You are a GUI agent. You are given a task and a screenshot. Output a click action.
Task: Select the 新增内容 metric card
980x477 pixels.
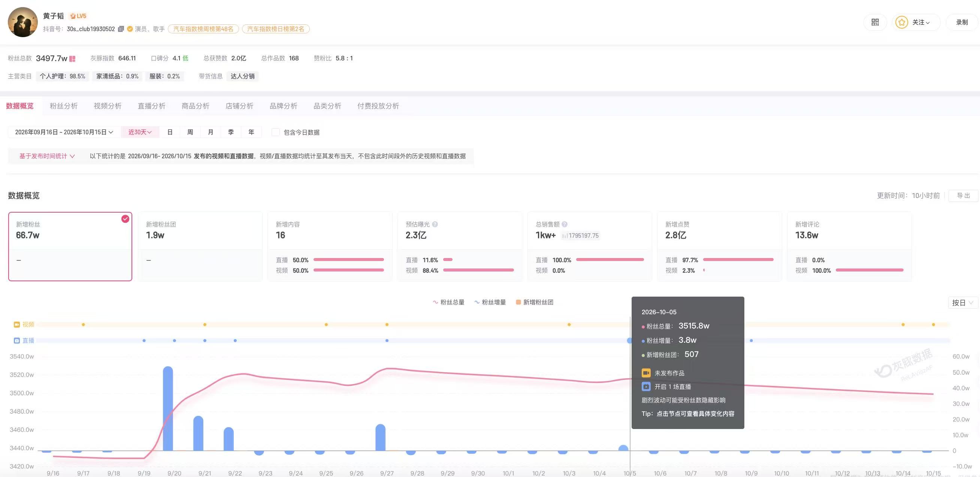(330, 247)
